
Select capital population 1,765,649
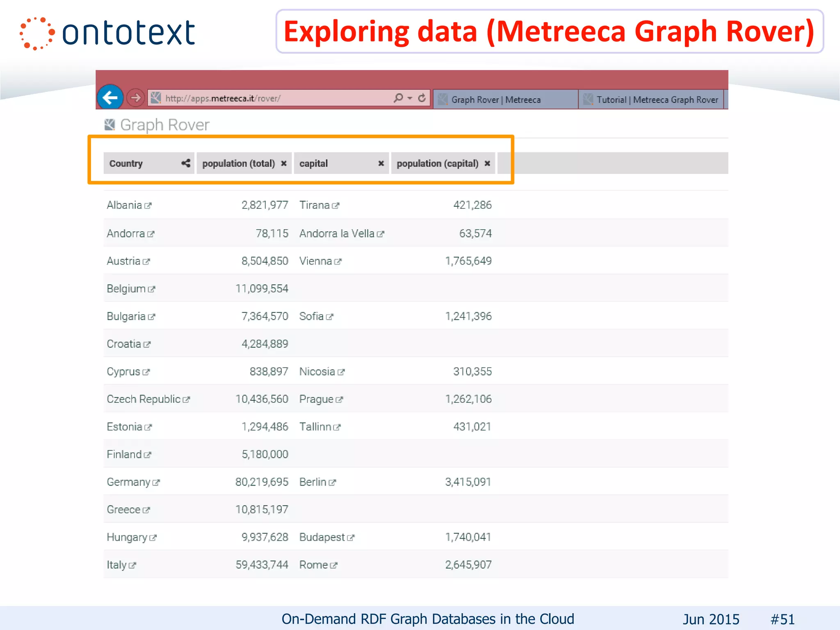click(468, 261)
